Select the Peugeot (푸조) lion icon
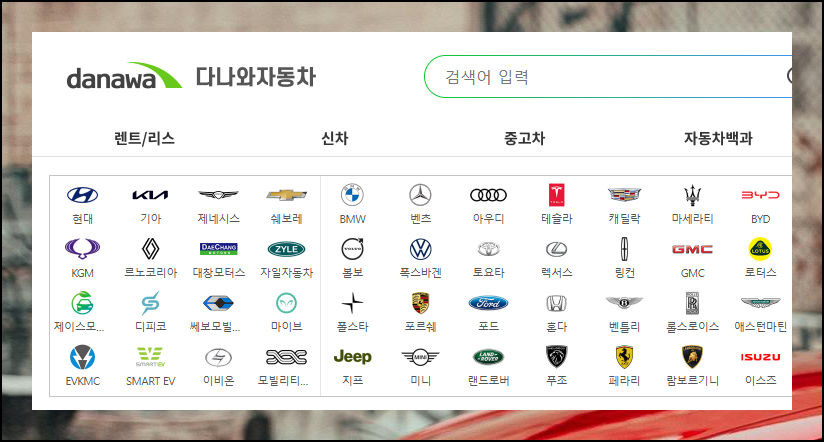Viewport: 824px width, 442px height. [x=557, y=357]
